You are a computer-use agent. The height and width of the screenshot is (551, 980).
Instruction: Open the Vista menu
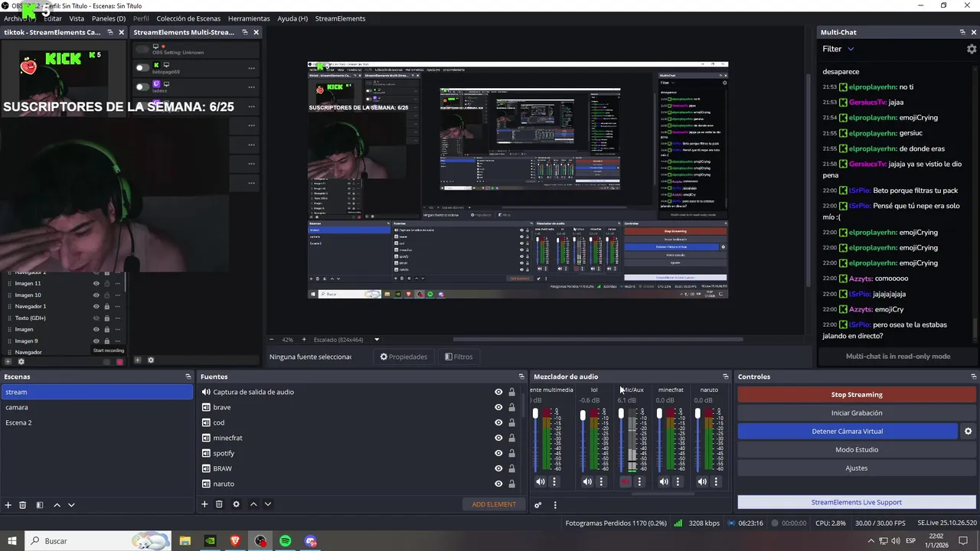coord(77,18)
